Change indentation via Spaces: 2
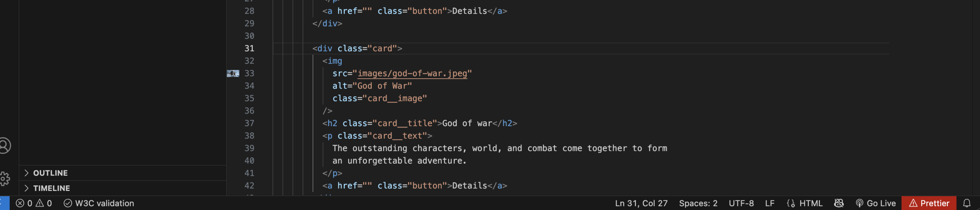Screen dimensions: 980x210 (x=698, y=203)
